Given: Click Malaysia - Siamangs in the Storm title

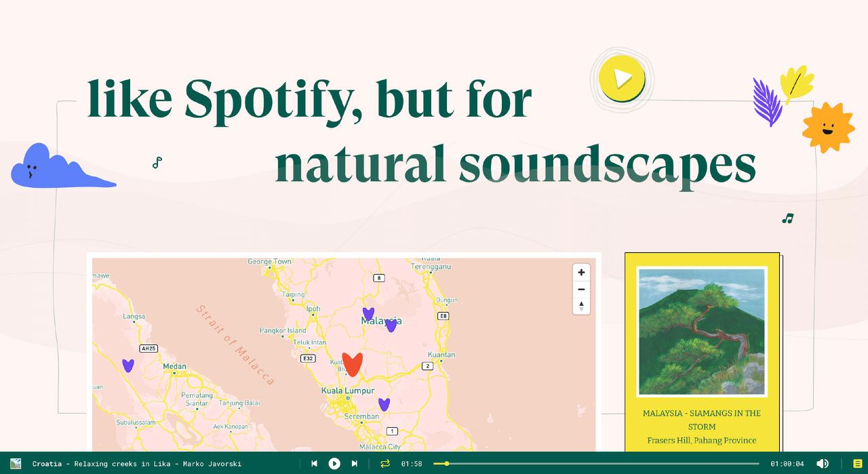Looking at the screenshot, I should (702, 420).
